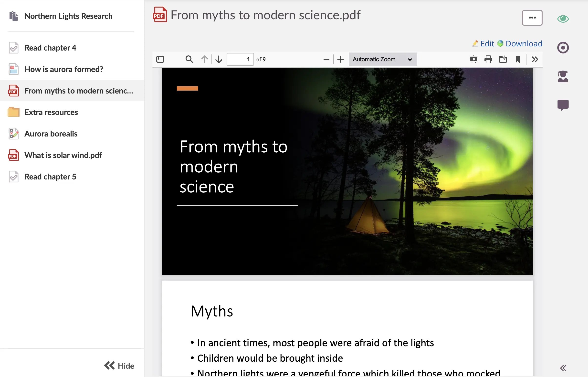Click the save/download icon in toolbar

point(503,59)
